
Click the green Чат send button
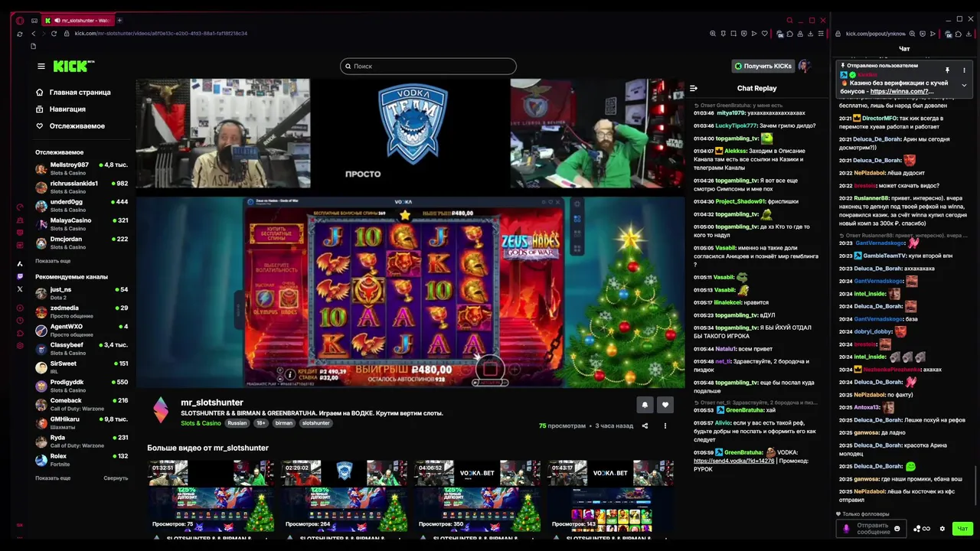(962, 529)
